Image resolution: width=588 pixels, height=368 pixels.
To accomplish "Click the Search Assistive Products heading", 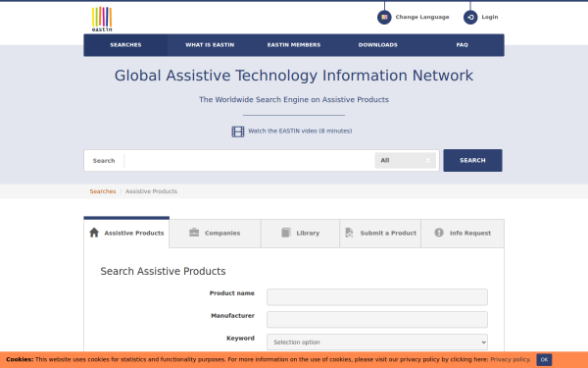I will (x=163, y=271).
